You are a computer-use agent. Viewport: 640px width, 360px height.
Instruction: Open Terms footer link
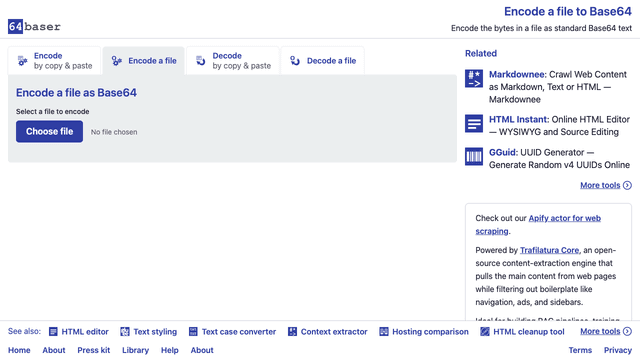tap(580, 350)
